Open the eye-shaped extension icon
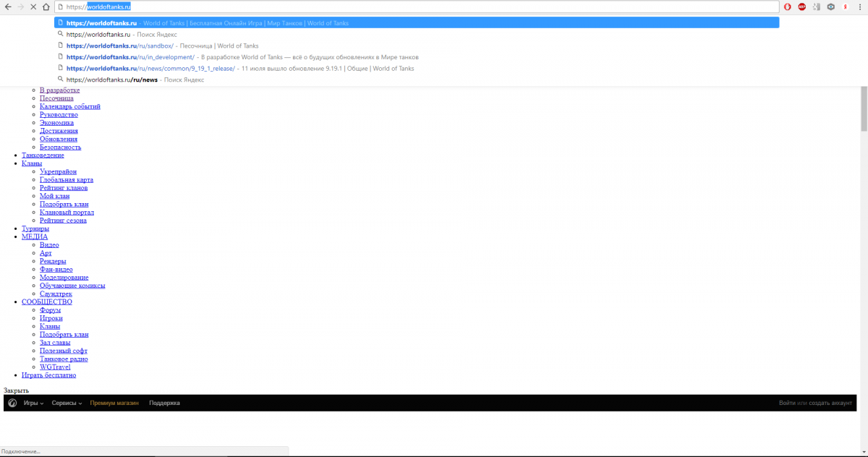This screenshot has height=457, width=868. [830, 7]
